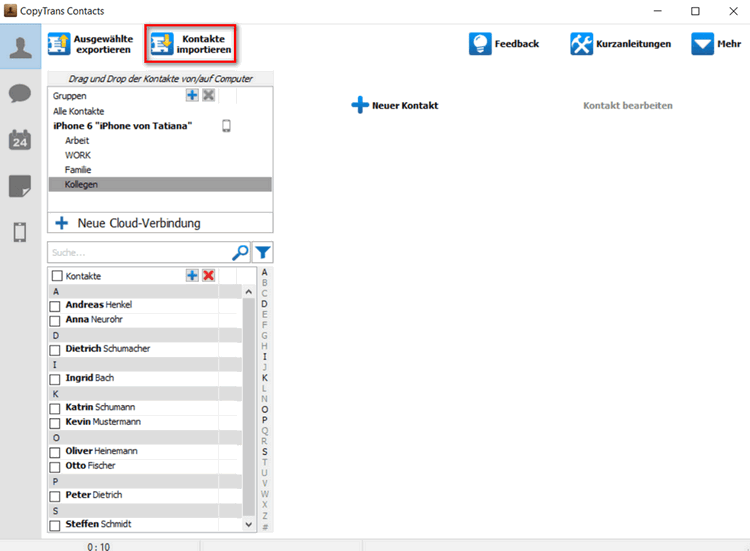Check the Katrin Schumann checkbox
The height and width of the screenshot is (551, 750).
pos(55,408)
